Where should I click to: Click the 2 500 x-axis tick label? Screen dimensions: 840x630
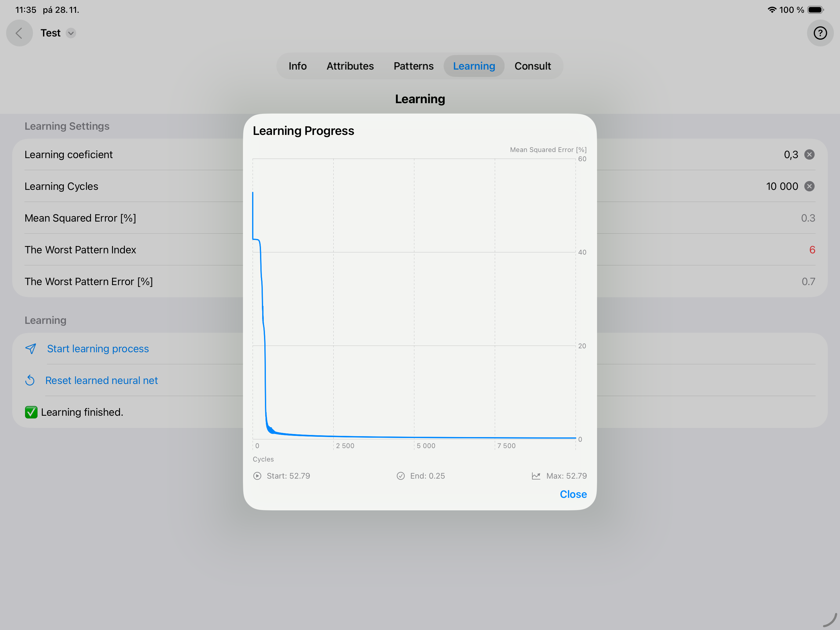345,446
